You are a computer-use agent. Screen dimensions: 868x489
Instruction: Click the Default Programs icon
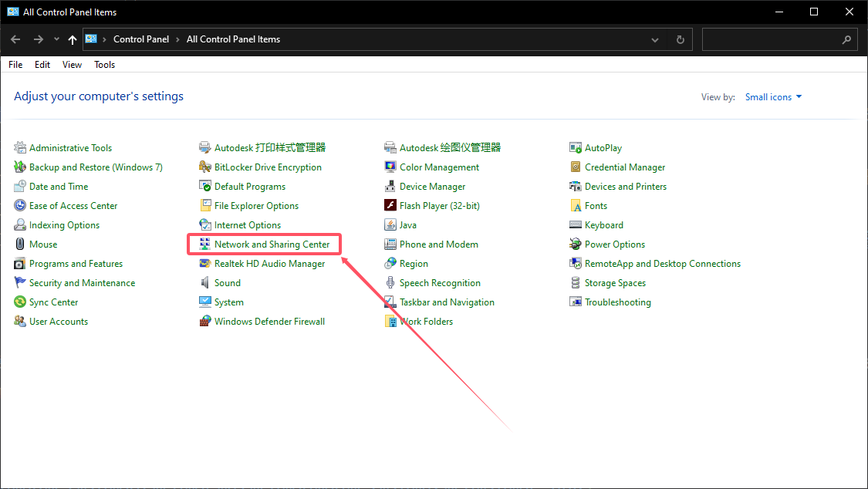[x=204, y=187]
